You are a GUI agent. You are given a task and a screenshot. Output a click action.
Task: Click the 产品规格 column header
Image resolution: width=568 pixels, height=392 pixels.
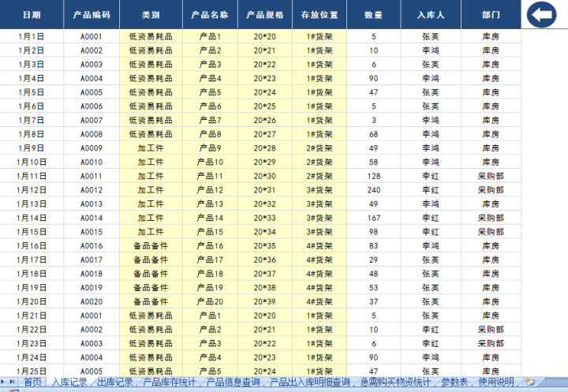[x=265, y=14]
